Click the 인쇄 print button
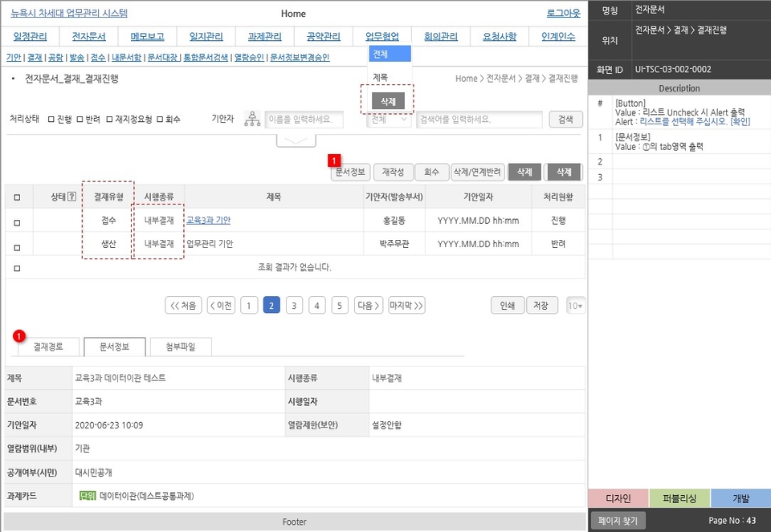 pyautogui.click(x=507, y=305)
